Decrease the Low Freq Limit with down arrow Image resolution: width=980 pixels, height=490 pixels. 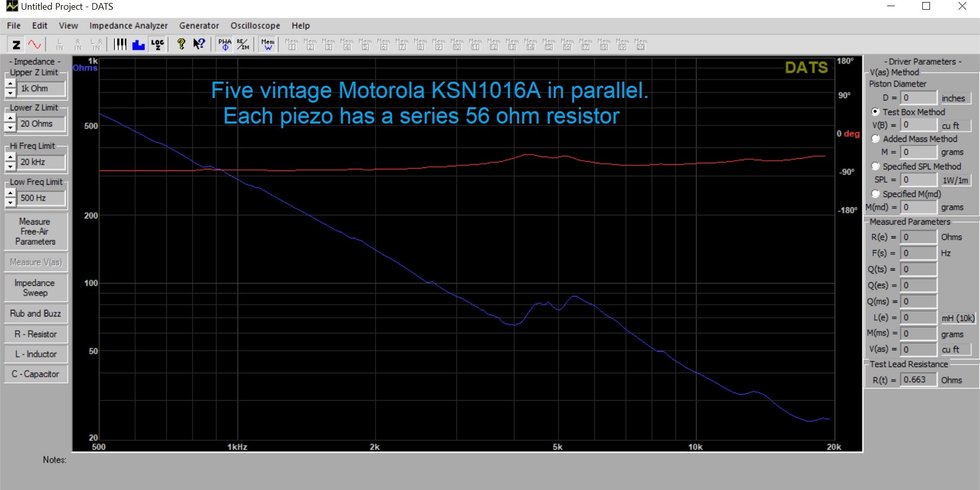click(10, 203)
